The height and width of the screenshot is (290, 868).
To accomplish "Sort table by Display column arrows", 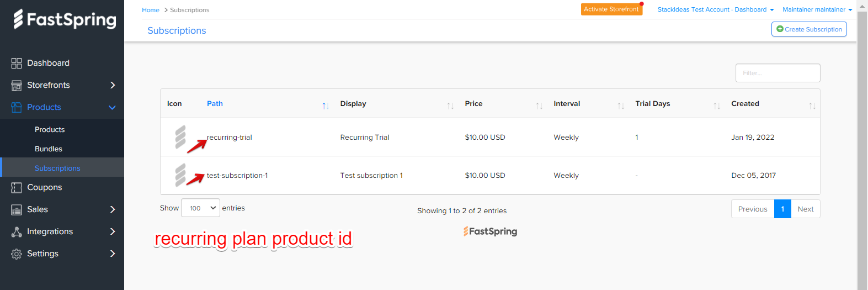I will coord(450,106).
